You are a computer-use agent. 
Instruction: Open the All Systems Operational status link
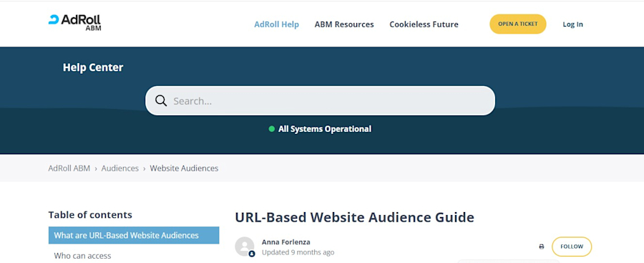[324, 129]
